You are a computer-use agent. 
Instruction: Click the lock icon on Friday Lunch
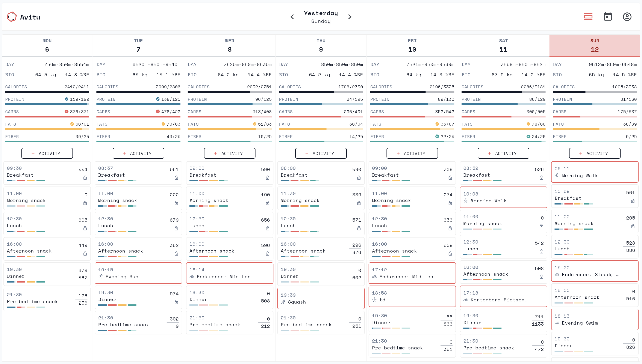(x=450, y=228)
